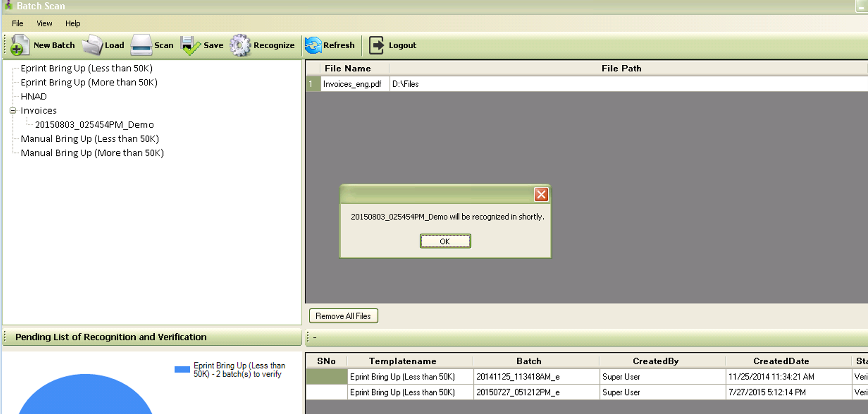Image resolution: width=868 pixels, height=414 pixels.
Task: Refresh the list with Refresh icon
Action: 313,45
